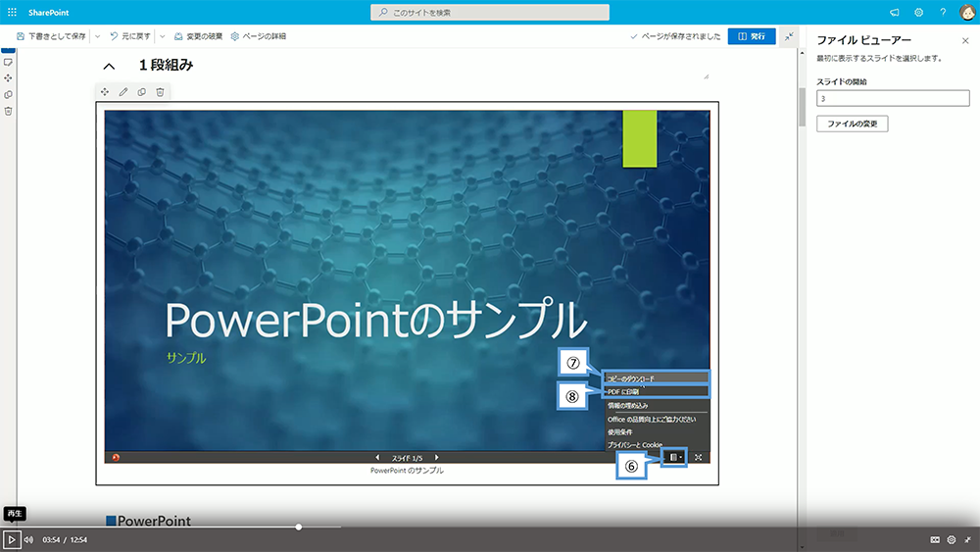Click the ■PowerPoint heading text
This screenshot has height=552, width=980.
(x=148, y=521)
